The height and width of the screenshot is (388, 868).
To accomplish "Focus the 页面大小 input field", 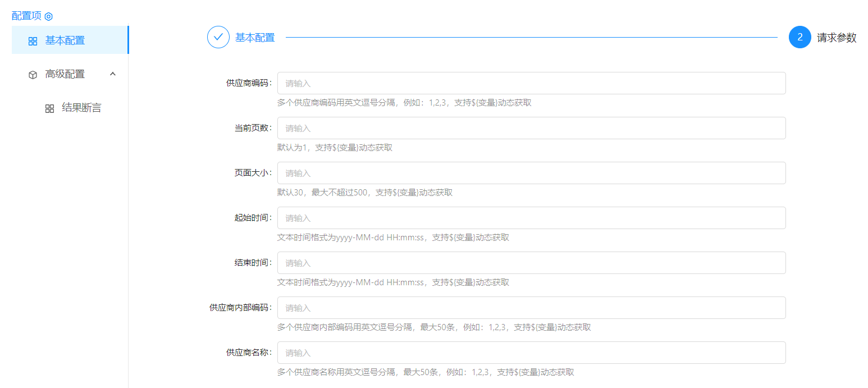I will pos(531,173).
